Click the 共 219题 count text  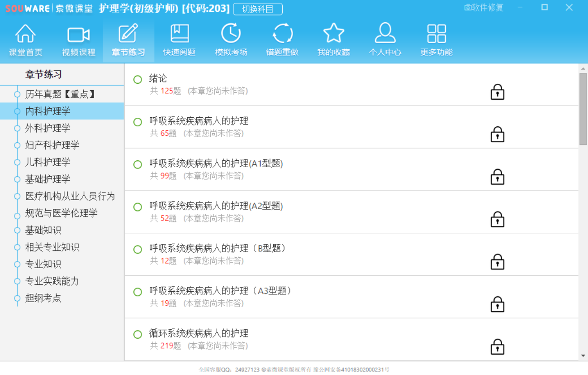coord(166,346)
